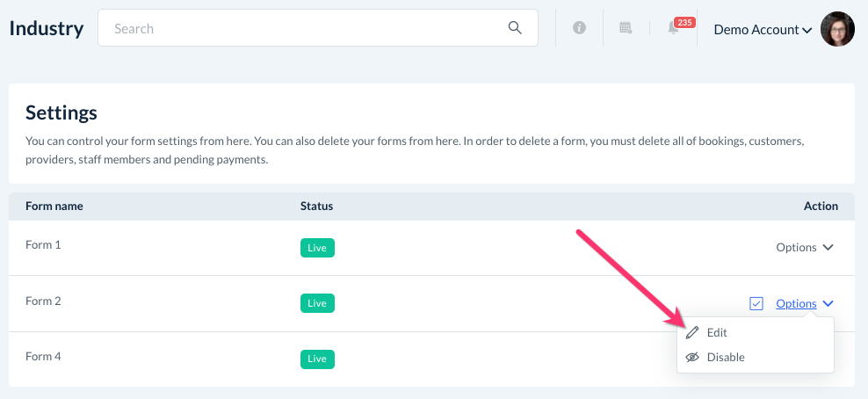This screenshot has height=399, width=868.
Task: Click the search magnifier icon
Action: pos(516,28)
